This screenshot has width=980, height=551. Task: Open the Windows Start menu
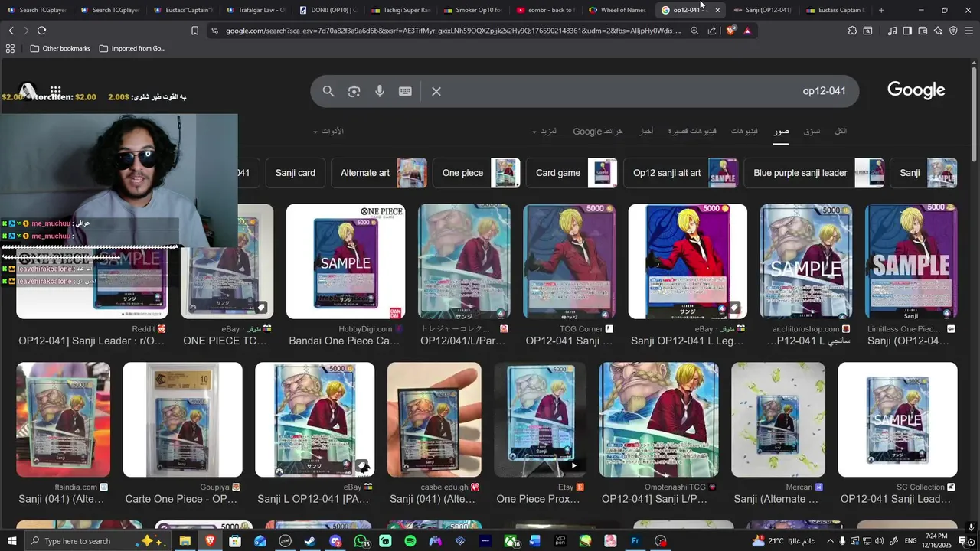pyautogui.click(x=11, y=541)
